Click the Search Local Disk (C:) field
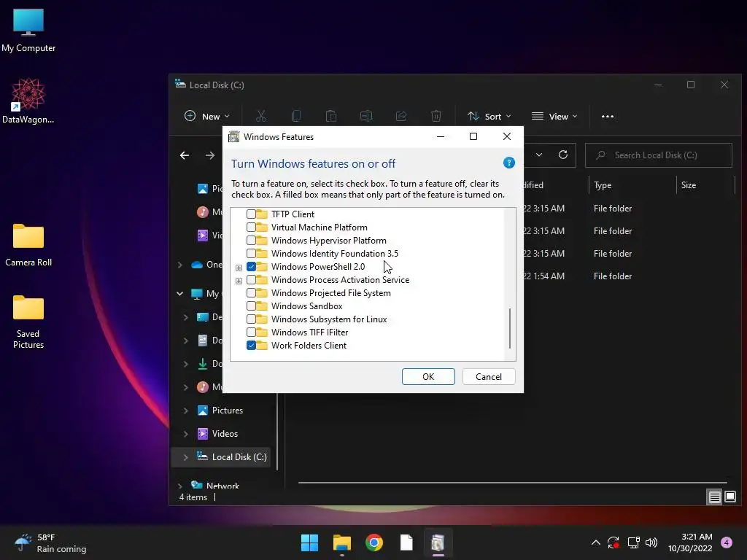 click(659, 155)
